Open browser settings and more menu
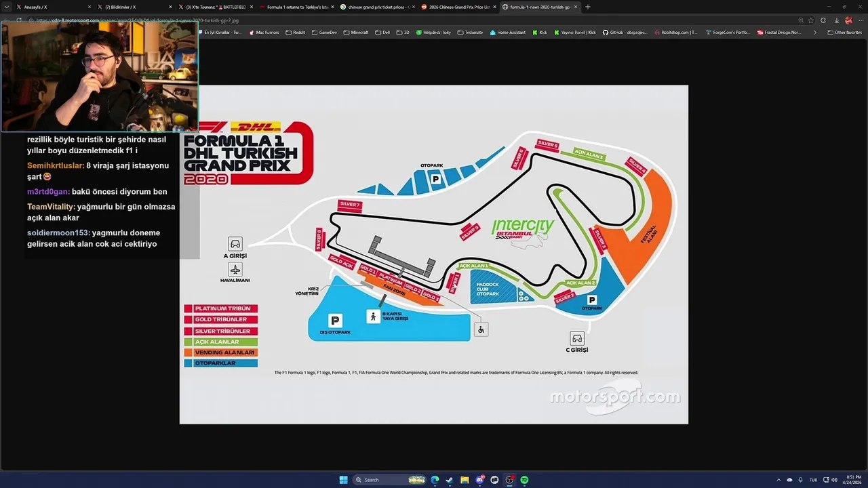This screenshot has width=868, height=488. tap(860, 20)
